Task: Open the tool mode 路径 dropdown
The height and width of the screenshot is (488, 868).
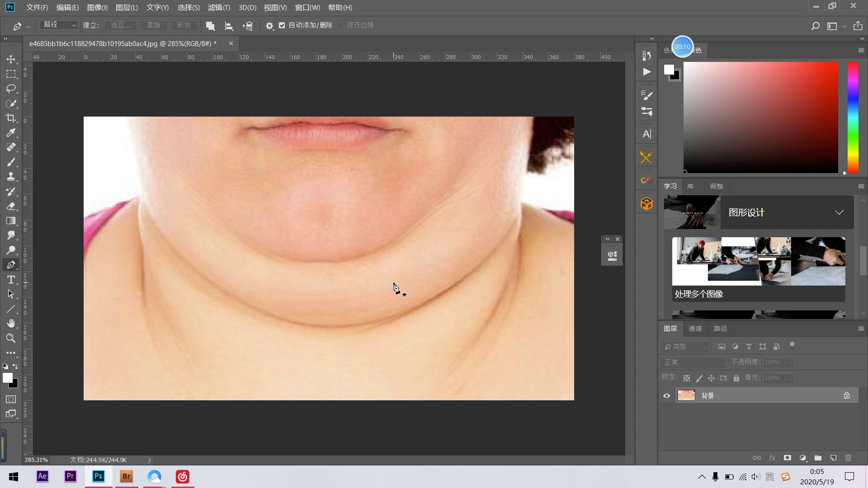Action: pyautogui.click(x=59, y=25)
